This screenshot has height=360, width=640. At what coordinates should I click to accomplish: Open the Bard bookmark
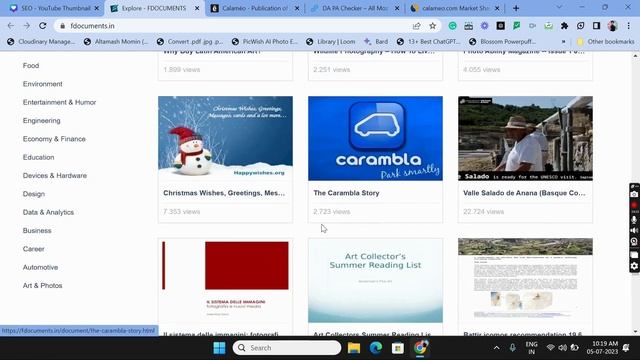tap(376, 42)
